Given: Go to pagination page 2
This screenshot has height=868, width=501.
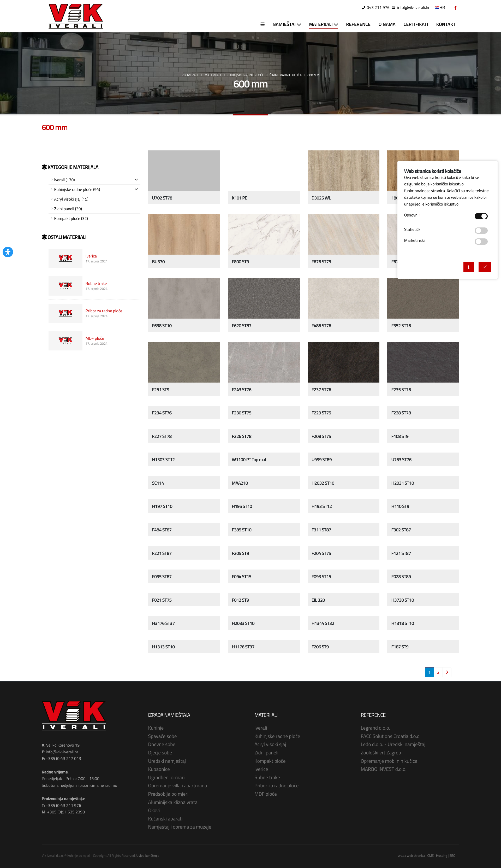Looking at the screenshot, I should tap(438, 672).
